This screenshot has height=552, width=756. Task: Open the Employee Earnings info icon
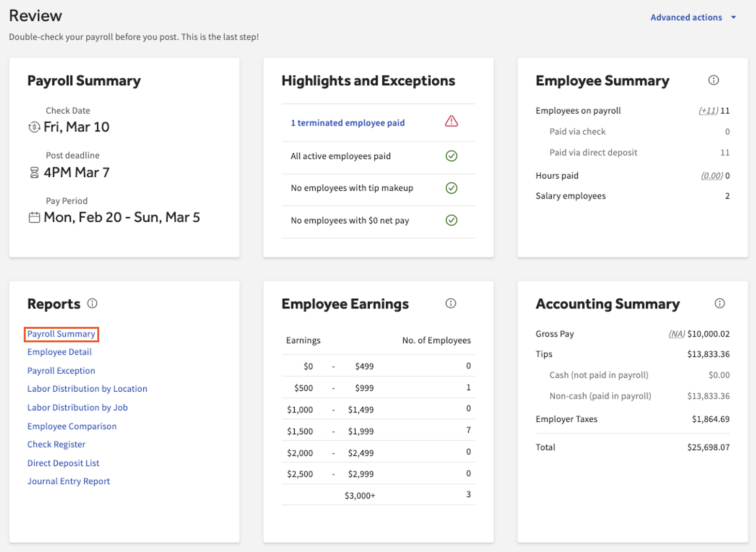(x=451, y=304)
